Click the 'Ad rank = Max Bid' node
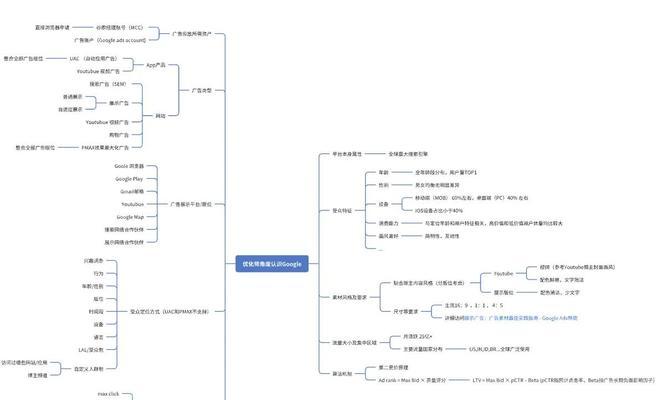The height and width of the screenshot is (400, 672). click(x=412, y=380)
